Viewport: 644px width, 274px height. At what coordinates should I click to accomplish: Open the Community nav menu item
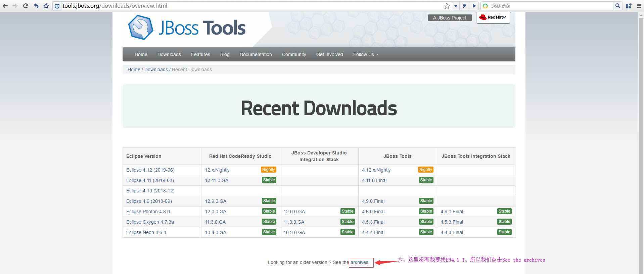tap(294, 54)
